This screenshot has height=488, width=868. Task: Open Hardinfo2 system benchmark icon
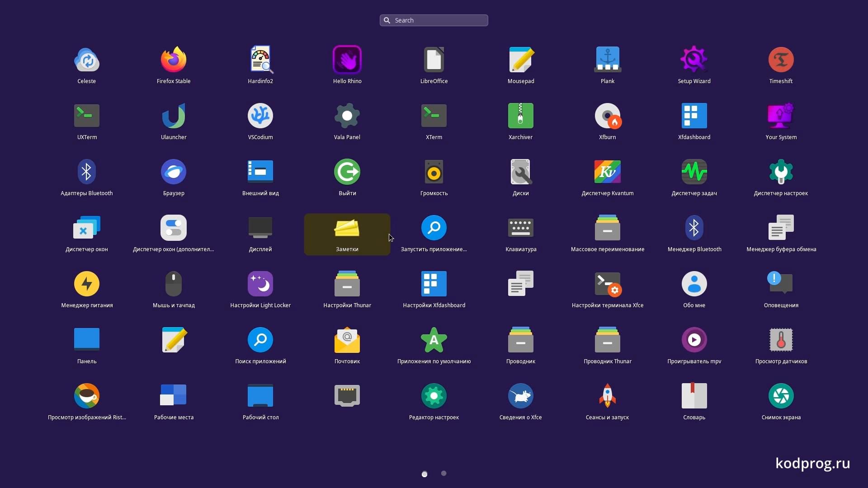[260, 60]
